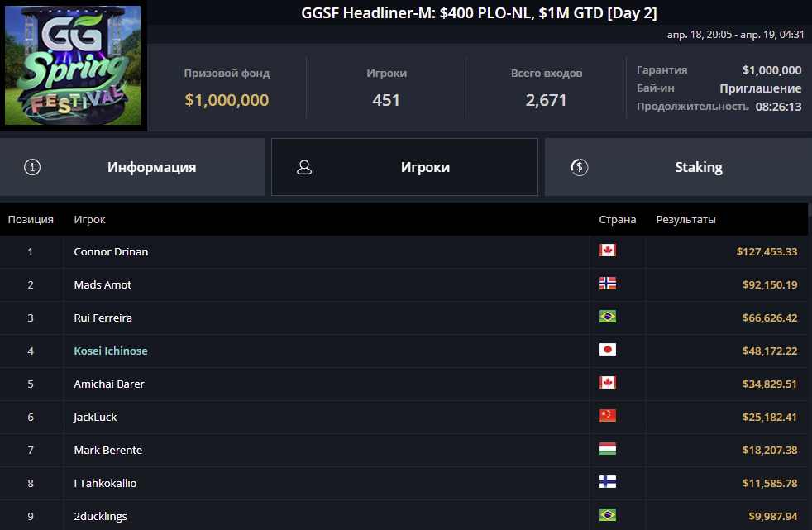Click the $34,829.51 prize amount
812x530 pixels.
[x=770, y=384]
